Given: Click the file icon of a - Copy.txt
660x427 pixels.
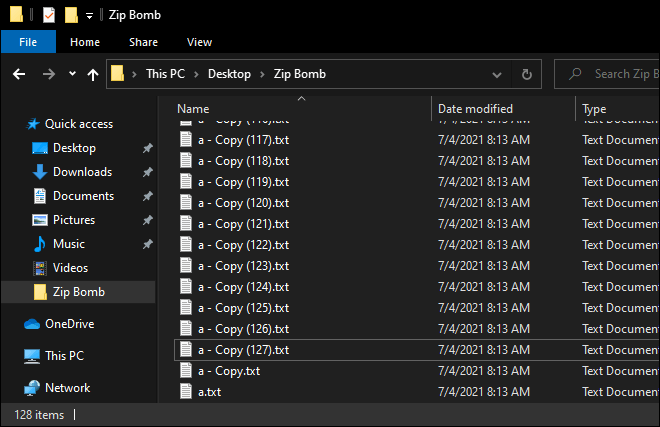Looking at the screenshot, I should tap(186, 370).
